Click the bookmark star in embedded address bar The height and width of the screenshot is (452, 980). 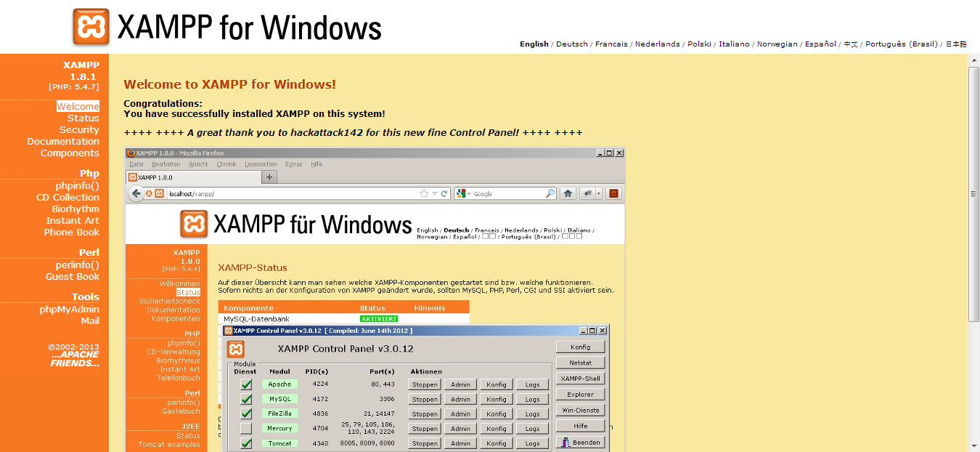tap(424, 194)
